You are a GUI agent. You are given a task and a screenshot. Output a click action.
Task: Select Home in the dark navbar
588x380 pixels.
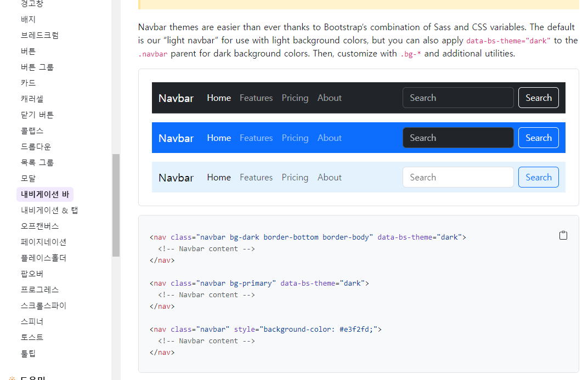219,98
